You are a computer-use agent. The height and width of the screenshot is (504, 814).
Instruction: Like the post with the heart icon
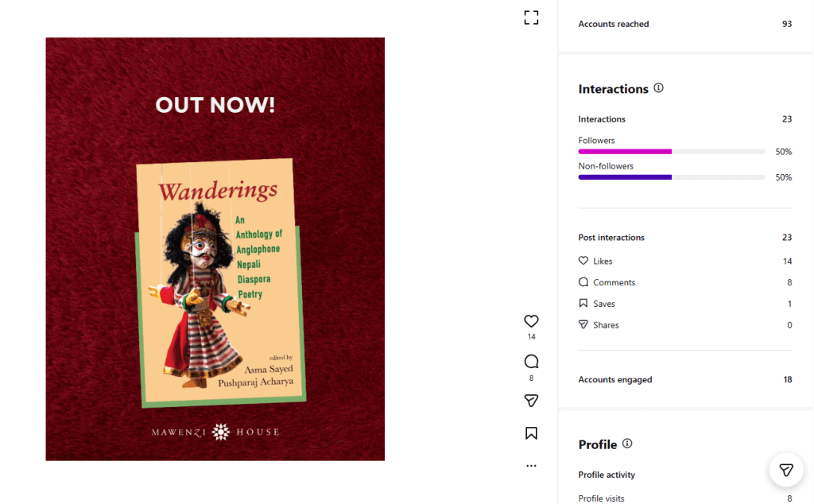(x=531, y=321)
